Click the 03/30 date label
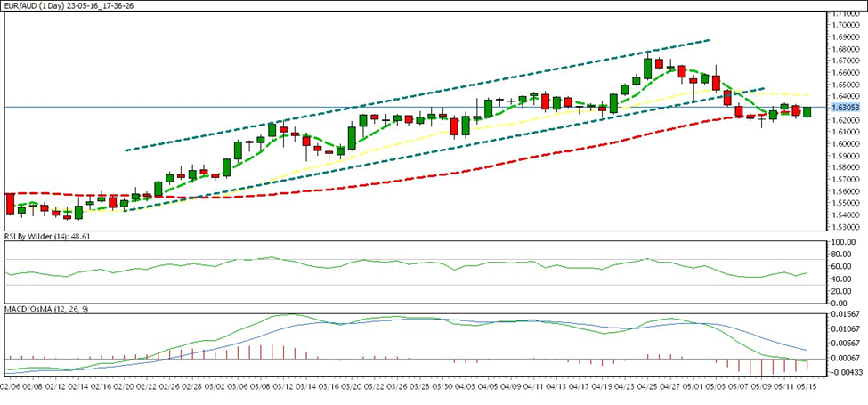 point(442,386)
